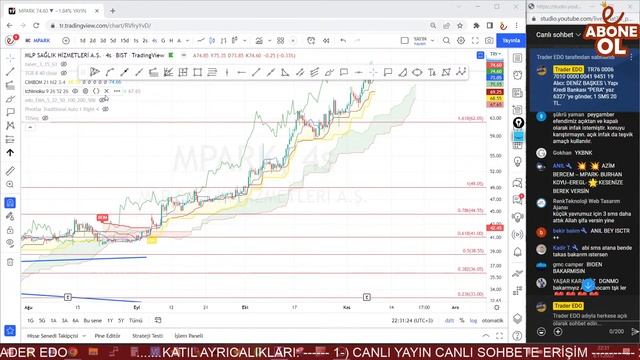Toggle visibility of the Ichimoku indicator
Viewport: 640px width, 360px height.
75,91
